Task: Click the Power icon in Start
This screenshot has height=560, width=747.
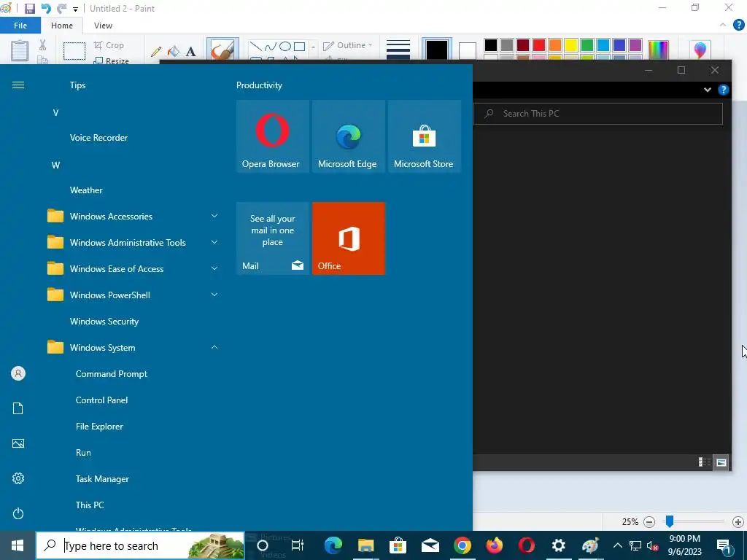Action: pos(18,513)
